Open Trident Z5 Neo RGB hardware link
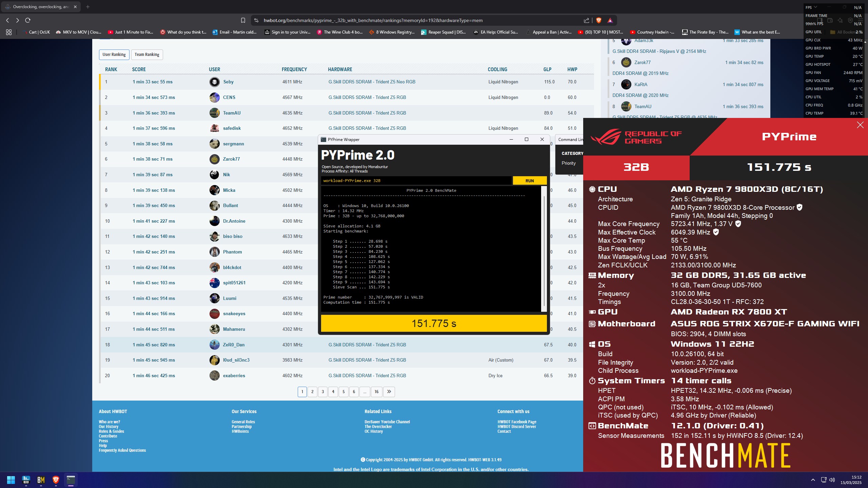Viewport: 868px width, 488px height. point(372,82)
